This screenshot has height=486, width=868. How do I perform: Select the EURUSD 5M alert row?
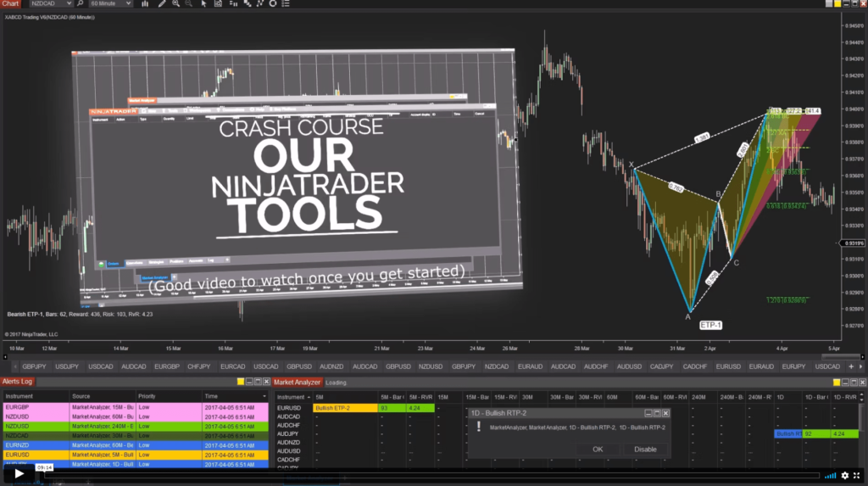(x=136, y=455)
